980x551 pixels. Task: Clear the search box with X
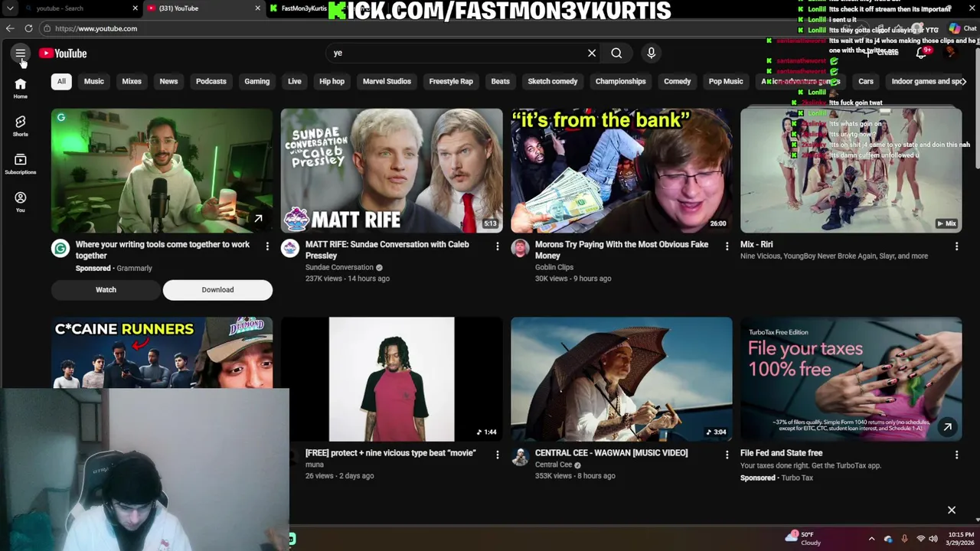click(x=592, y=53)
